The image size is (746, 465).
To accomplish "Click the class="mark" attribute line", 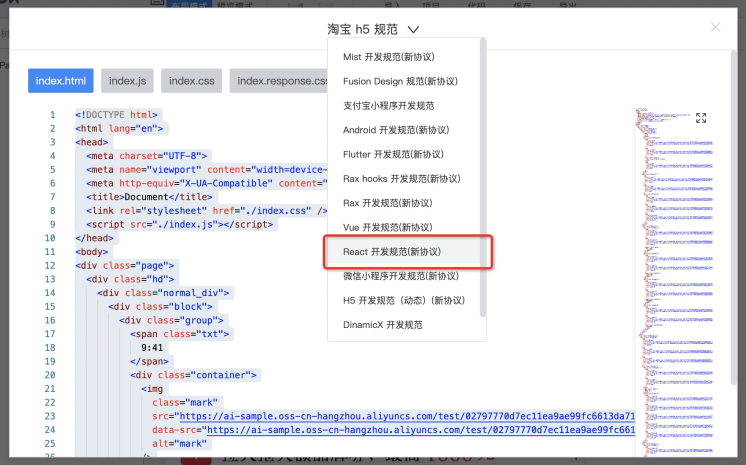I will point(185,403).
